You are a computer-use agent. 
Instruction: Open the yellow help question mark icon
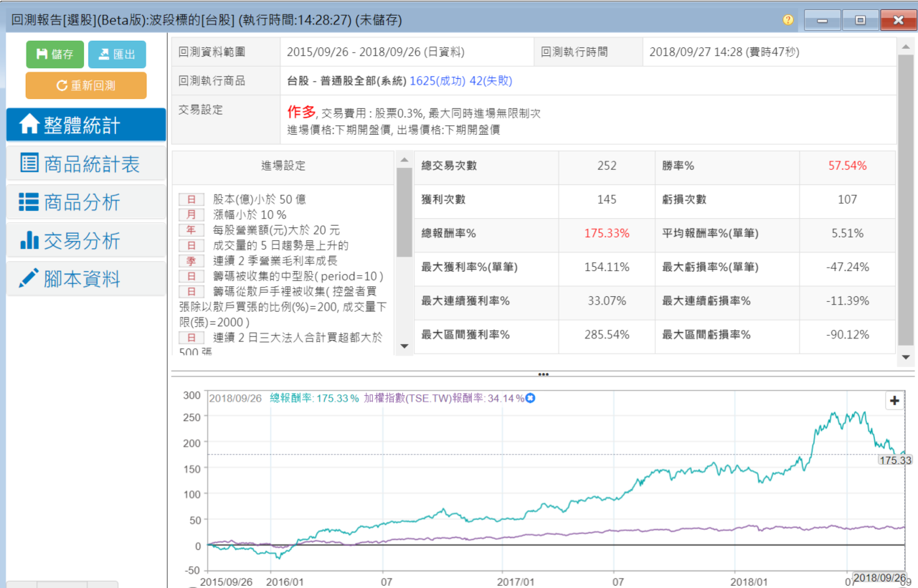(x=788, y=20)
